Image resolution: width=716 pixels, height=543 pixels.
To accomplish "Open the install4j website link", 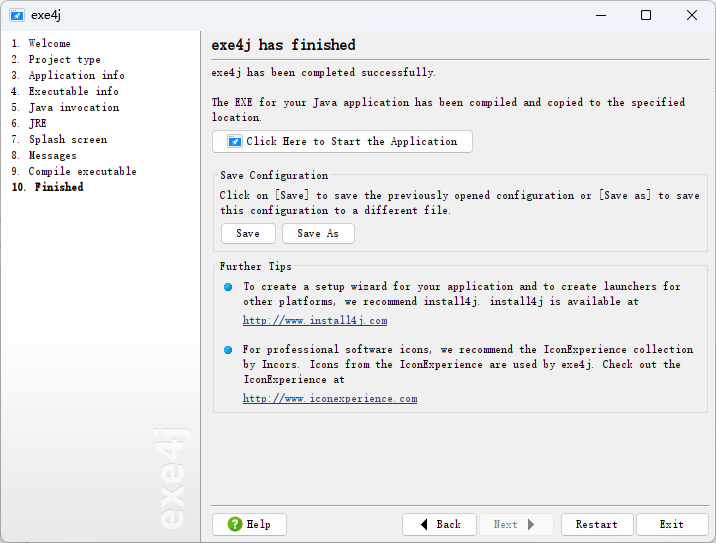I will click(x=315, y=321).
